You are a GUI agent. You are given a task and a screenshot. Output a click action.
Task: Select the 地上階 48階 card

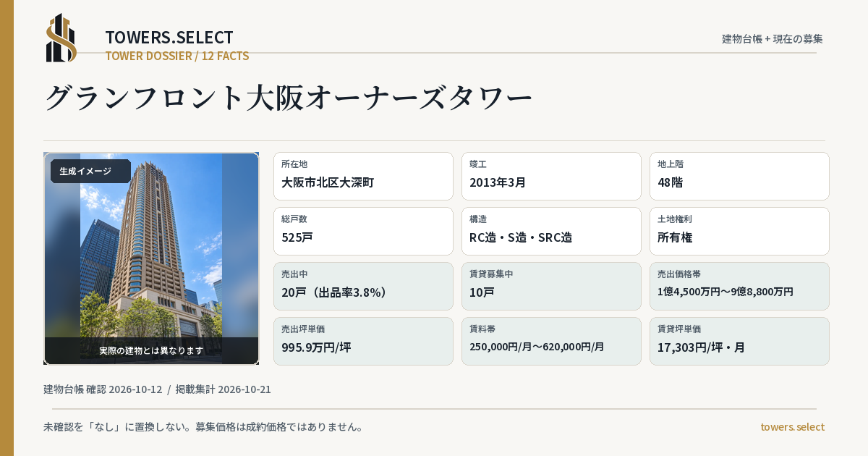(739, 176)
